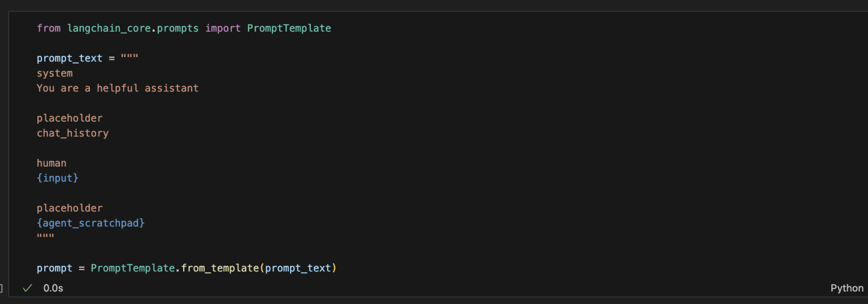Open the Python cell language picker

coord(847,288)
